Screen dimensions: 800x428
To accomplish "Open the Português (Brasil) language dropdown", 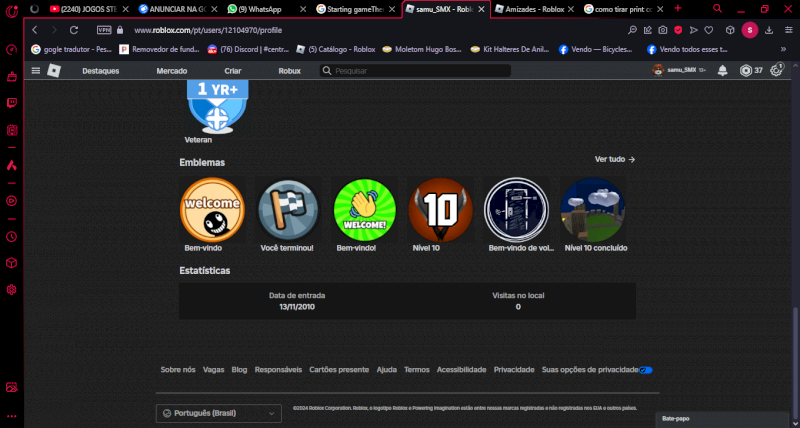I will coord(218,413).
